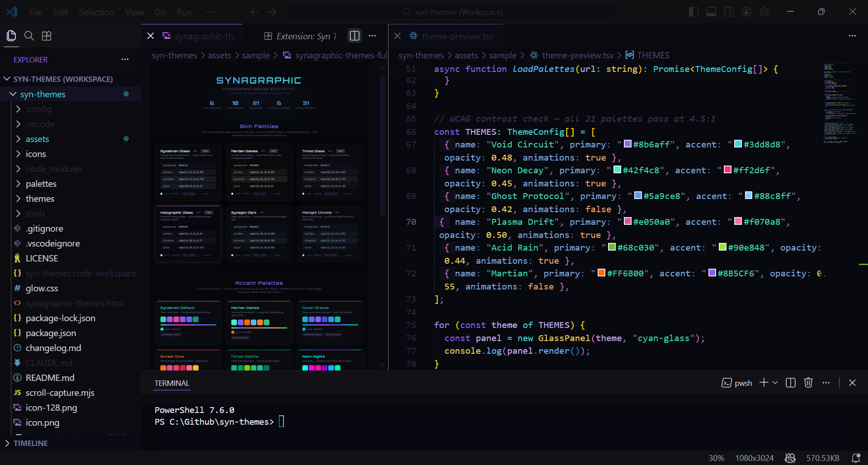
Task: Open glow.css in the file tree
Action: (42, 288)
